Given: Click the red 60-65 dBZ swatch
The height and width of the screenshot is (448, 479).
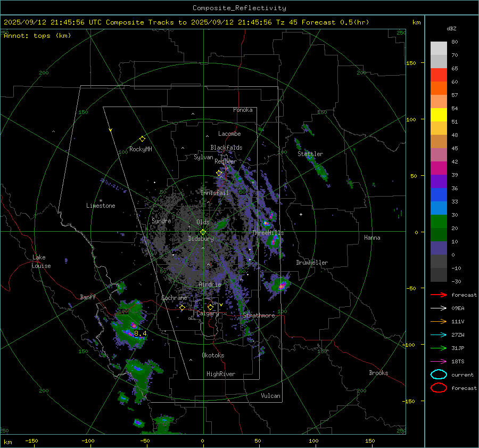Looking at the screenshot, I should [439, 75].
